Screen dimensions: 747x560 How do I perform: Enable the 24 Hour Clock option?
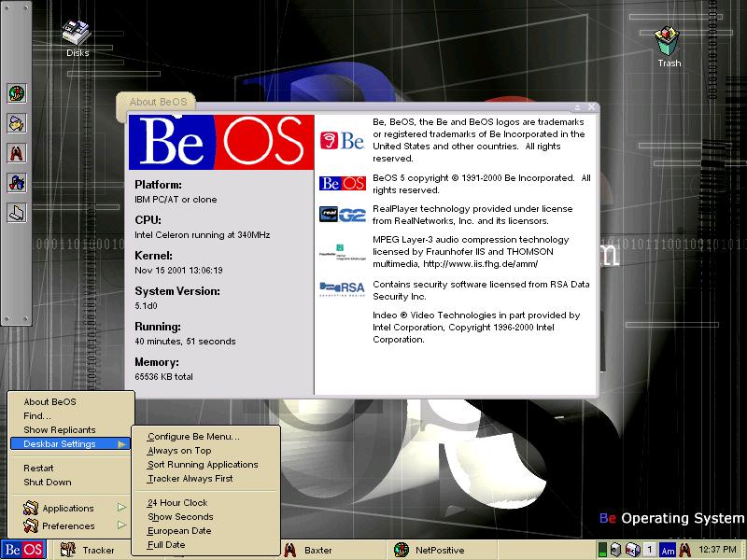[177, 502]
